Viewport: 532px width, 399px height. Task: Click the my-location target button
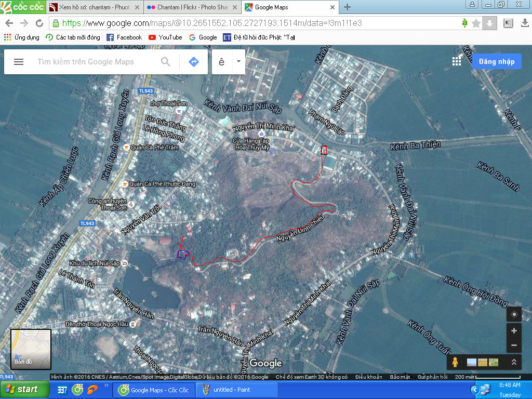tap(514, 314)
